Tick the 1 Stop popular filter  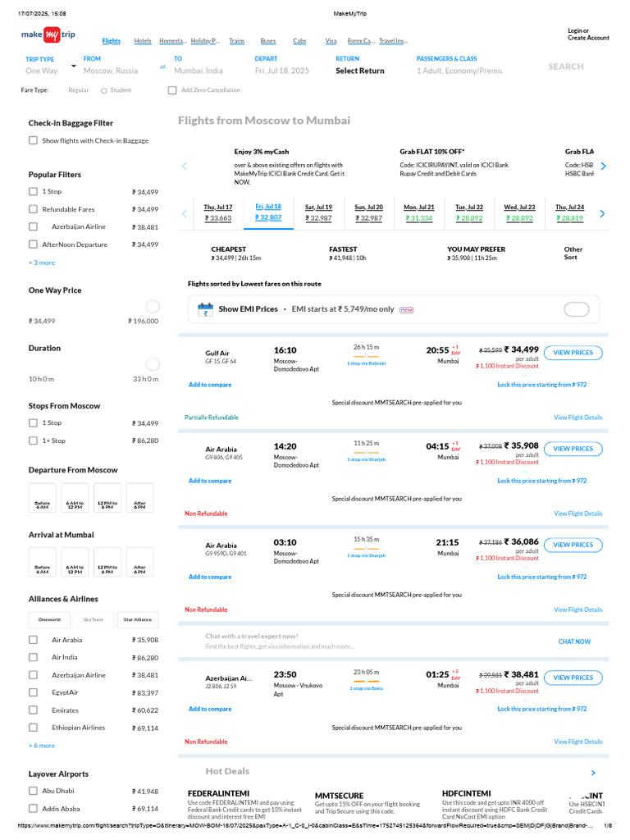pyautogui.click(x=33, y=191)
